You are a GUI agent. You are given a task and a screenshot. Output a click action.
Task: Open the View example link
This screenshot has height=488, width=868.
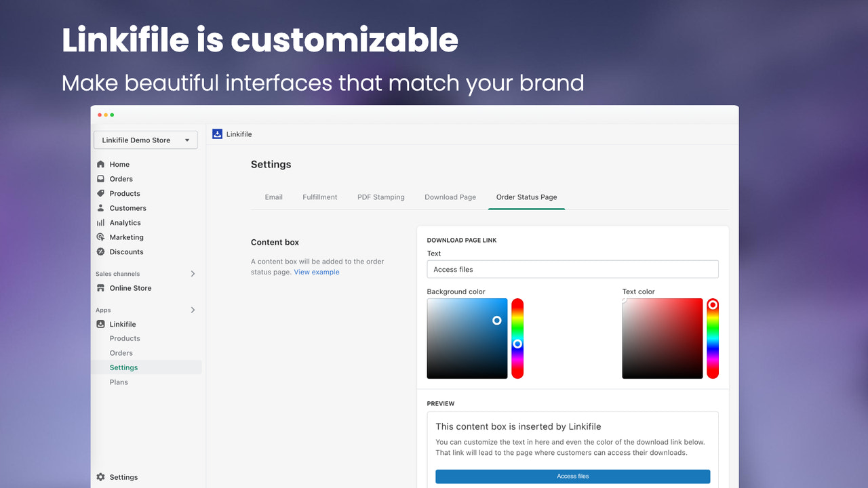pos(317,272)
